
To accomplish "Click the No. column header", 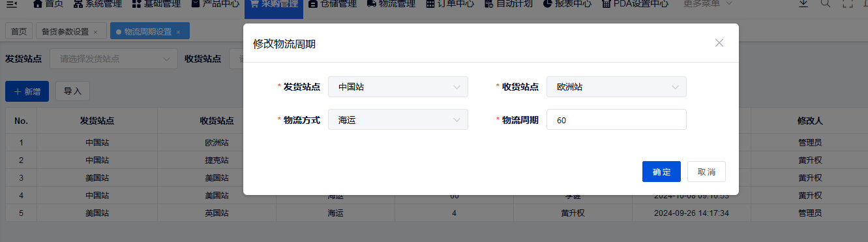I will (x=22, y=121).
